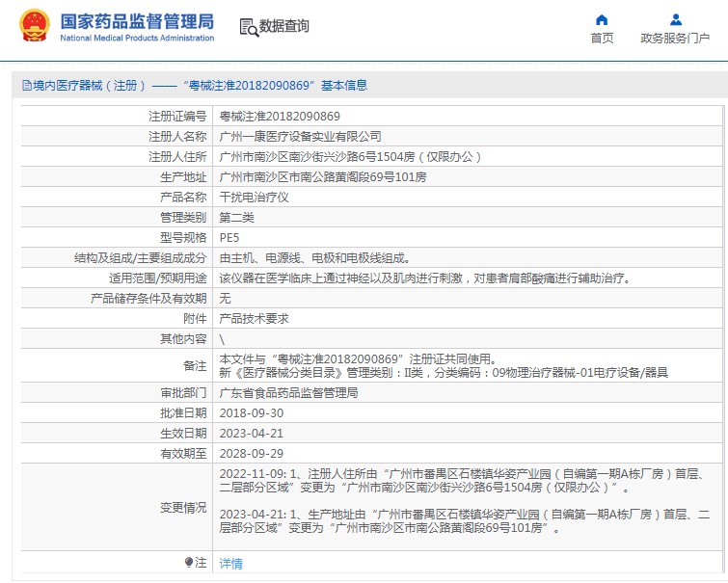Click the 广东省食品药品监督管理局 approval department
728x583 pixels.
[x=288, y=393]
